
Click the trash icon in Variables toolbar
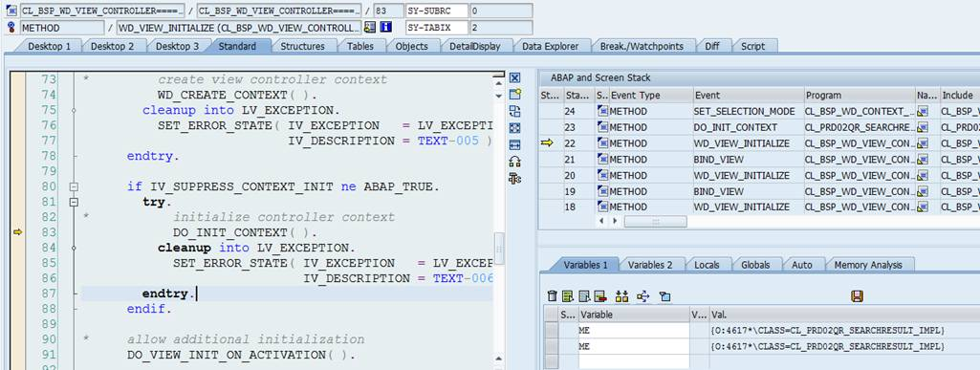(x=552, y=296)
